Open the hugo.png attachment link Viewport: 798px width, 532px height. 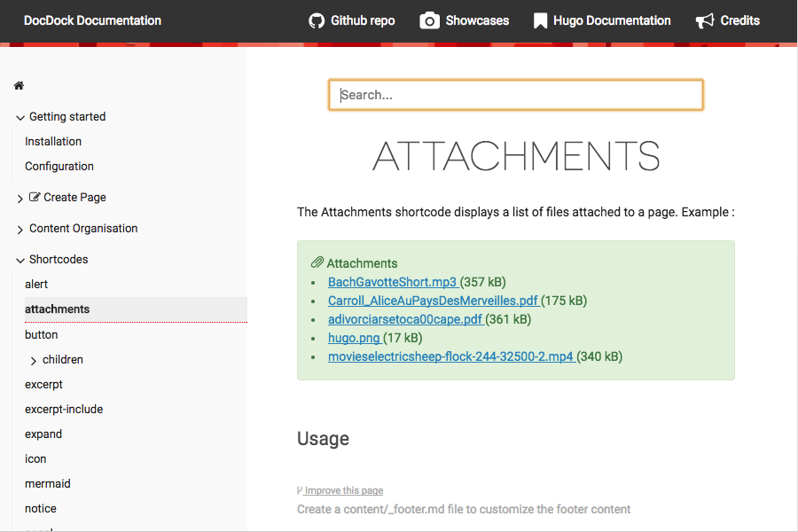pyautogui.click(x=355, y=338)
